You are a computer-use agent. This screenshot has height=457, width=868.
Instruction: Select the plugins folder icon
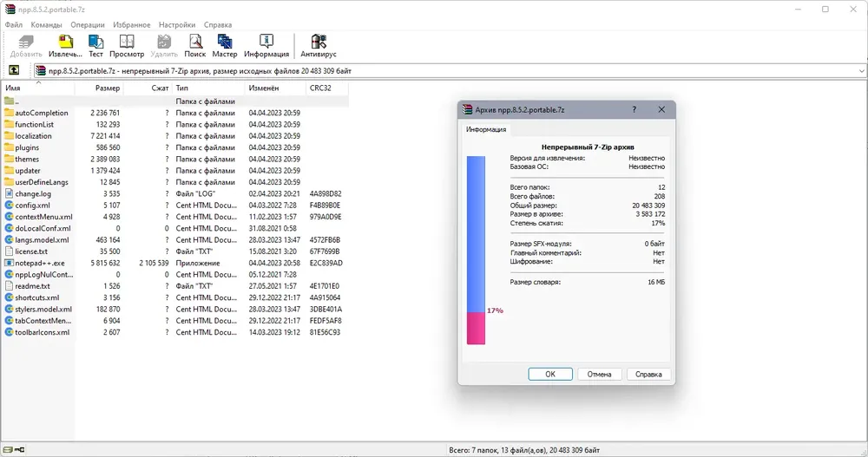[x=9, y=147]
